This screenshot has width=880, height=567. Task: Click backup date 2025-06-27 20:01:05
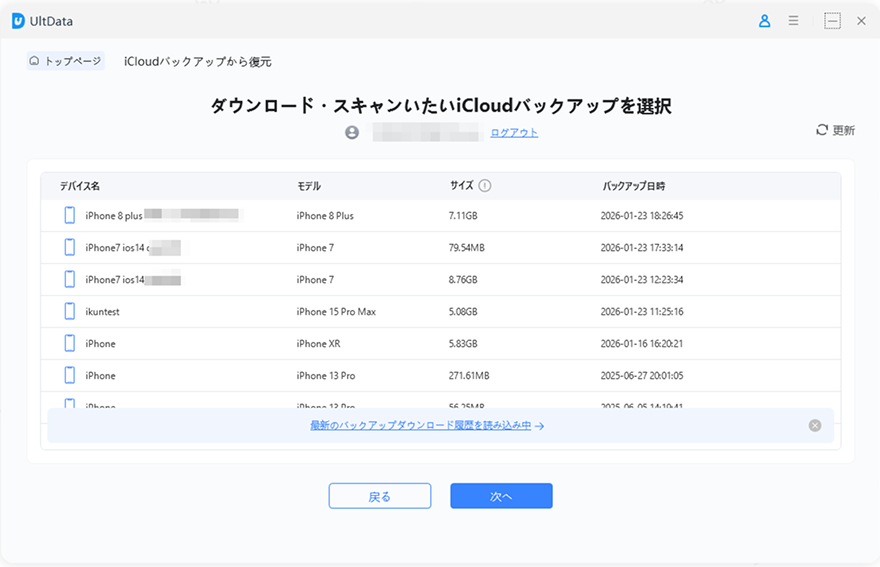(x=642, y=376)
